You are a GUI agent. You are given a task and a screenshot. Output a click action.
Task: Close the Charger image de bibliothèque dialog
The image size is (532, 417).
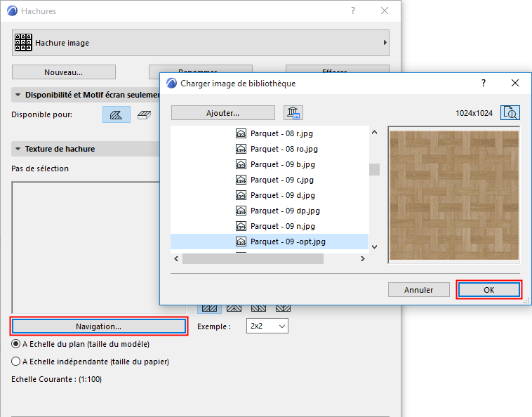(515, 83)
